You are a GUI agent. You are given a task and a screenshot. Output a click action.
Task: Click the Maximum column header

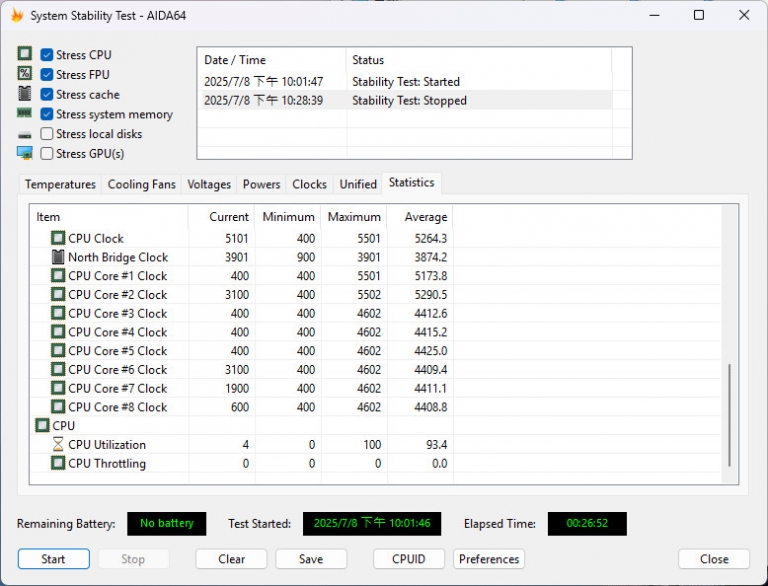(x=354, y=217)
